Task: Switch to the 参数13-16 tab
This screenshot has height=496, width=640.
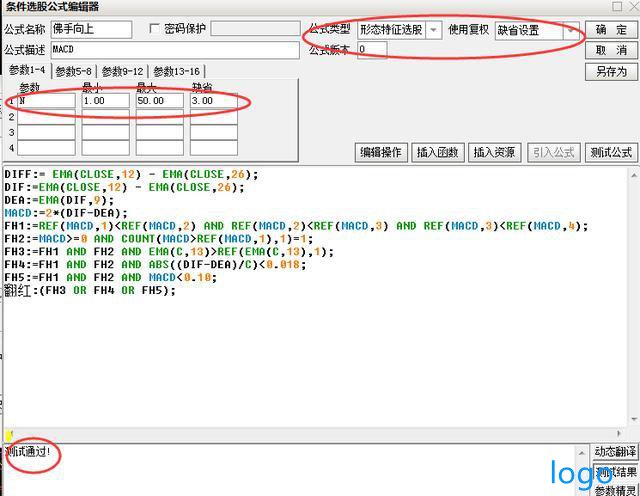Action: pos(177,72)
